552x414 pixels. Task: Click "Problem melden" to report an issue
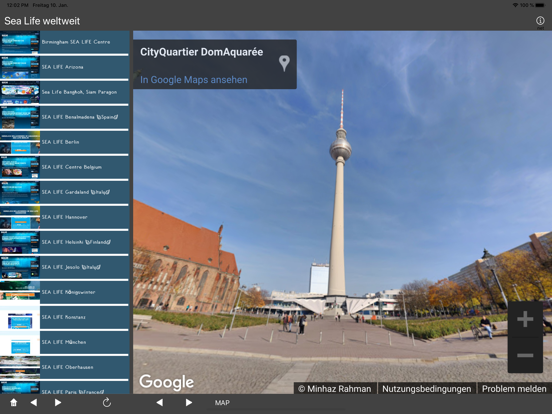514,389
